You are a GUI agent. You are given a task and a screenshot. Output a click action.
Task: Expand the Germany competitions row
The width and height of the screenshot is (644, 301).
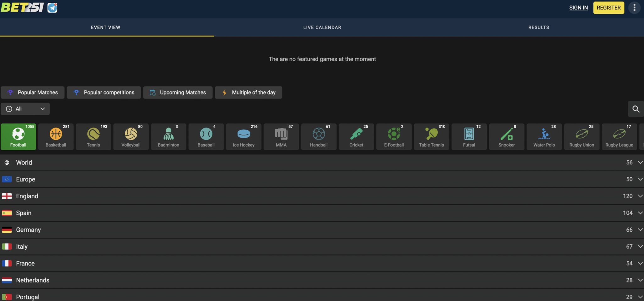coord(322,230)
